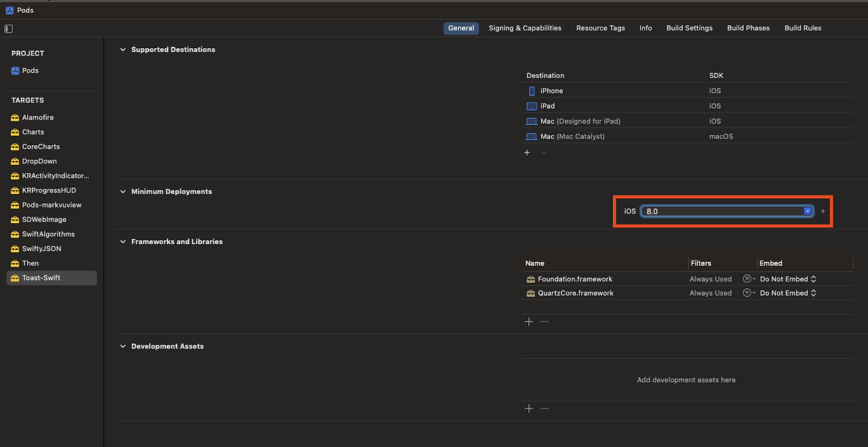Image resolution: width=868 pixels, height=447 pixels.
Task: Select the Toast-Swift target
Action: click(x=42, y=277)
